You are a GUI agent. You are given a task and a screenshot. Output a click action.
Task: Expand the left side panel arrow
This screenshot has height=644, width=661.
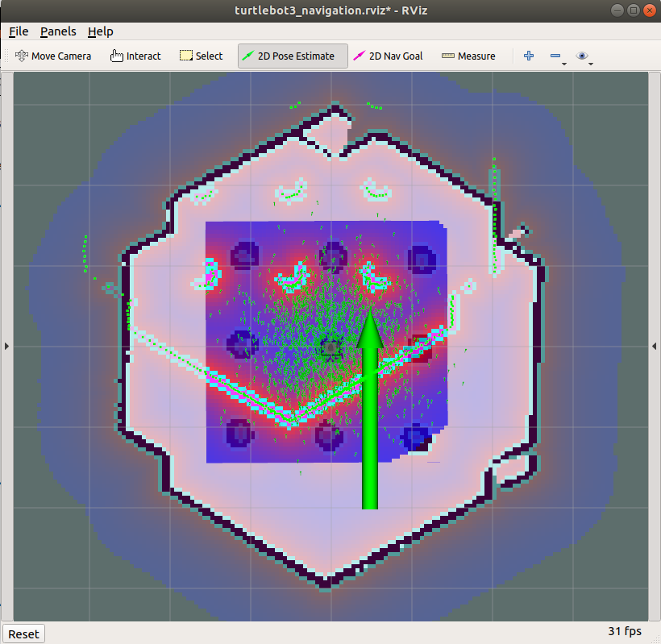6,346
